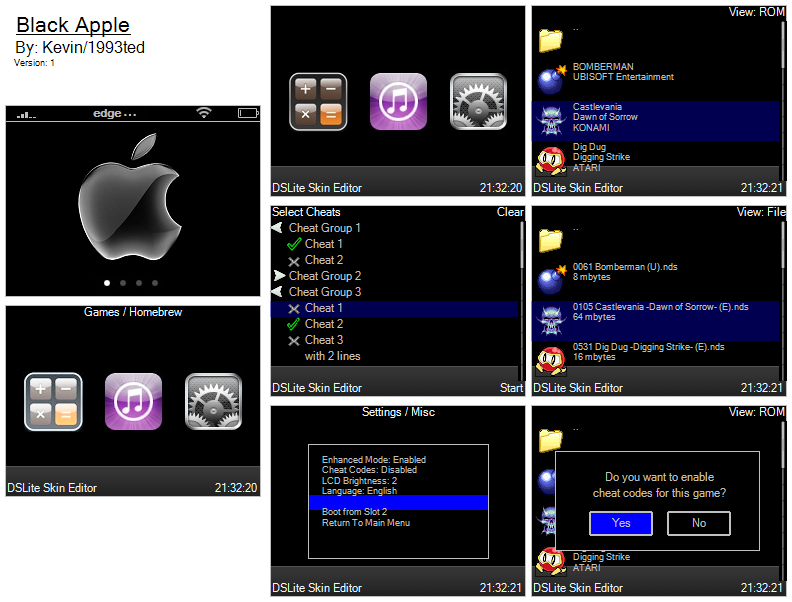Click the '8 mbytes' file size
792x602 pixels.
point(591,277)
